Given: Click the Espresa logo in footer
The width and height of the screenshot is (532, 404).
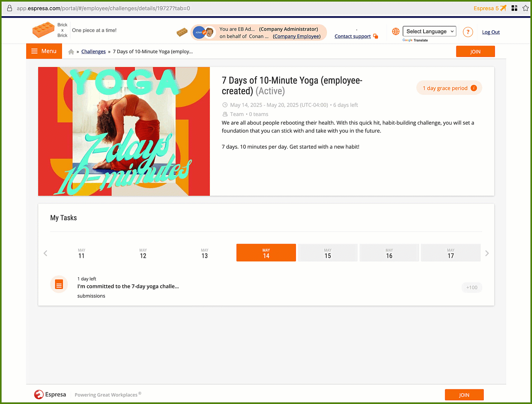Looking at the screenshot, I should point(50,394).
